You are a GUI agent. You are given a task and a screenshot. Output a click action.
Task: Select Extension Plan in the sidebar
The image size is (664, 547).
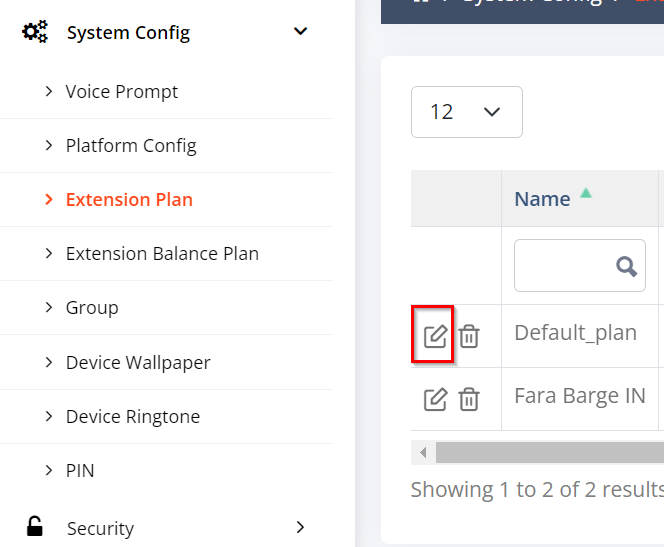[129, 199]
